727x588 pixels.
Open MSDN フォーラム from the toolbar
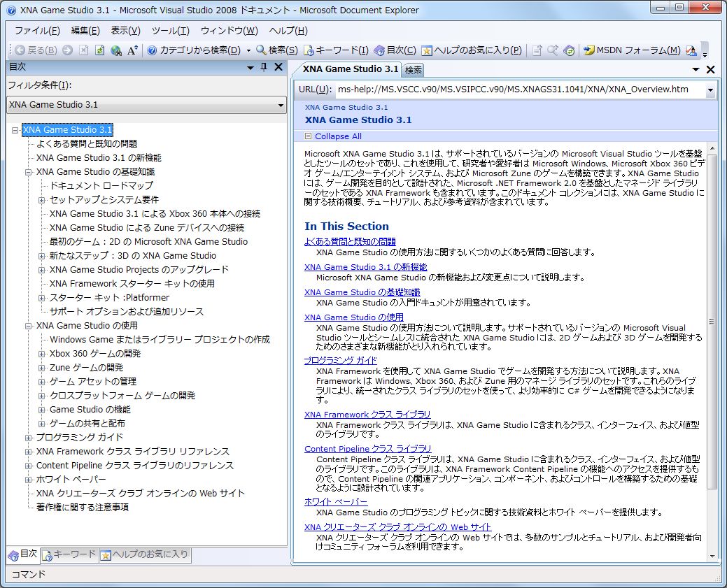coord(632,50)
